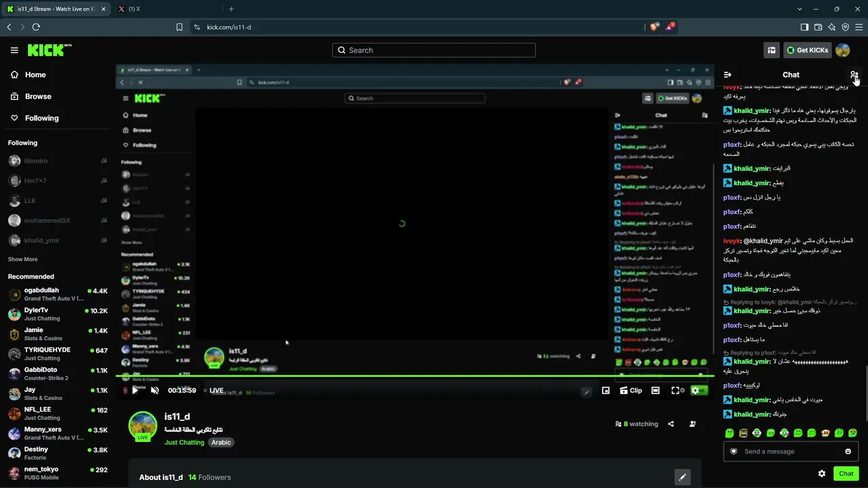The image size is (868, 488).
Task: Insert the angry brown face emote
Action: pyautogui.click(x=743, y=433)
